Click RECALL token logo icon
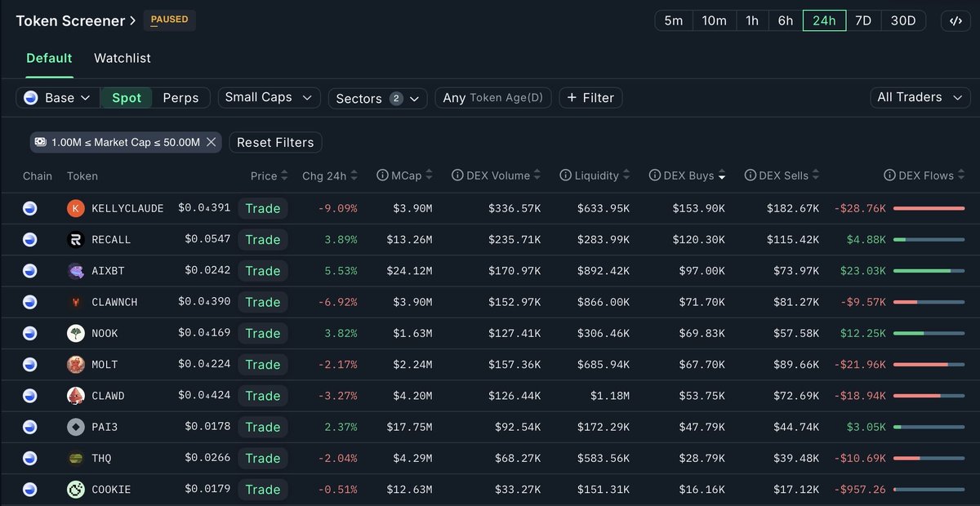Image resolution: width=980 pixels, height=506 pixels. coord(75,239)
